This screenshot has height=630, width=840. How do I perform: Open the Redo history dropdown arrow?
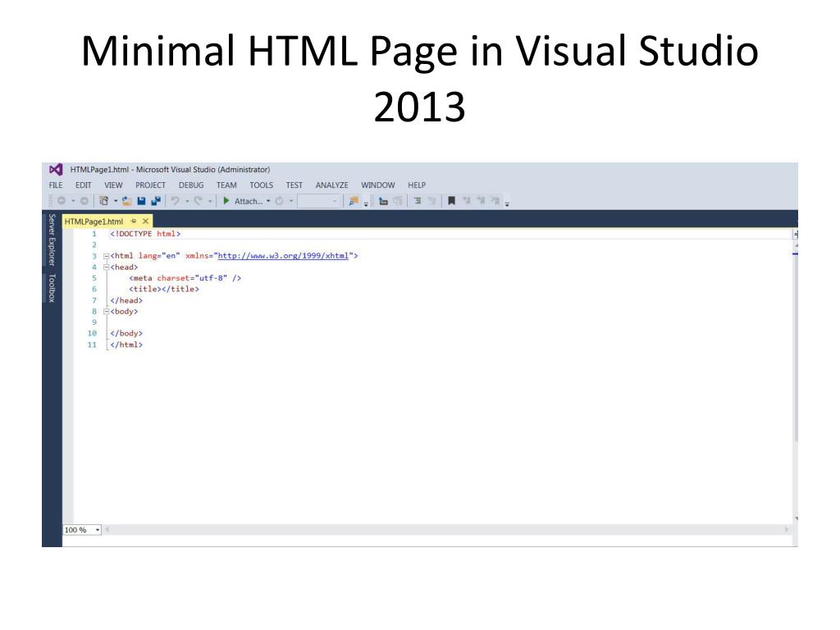tap(210, 201)
